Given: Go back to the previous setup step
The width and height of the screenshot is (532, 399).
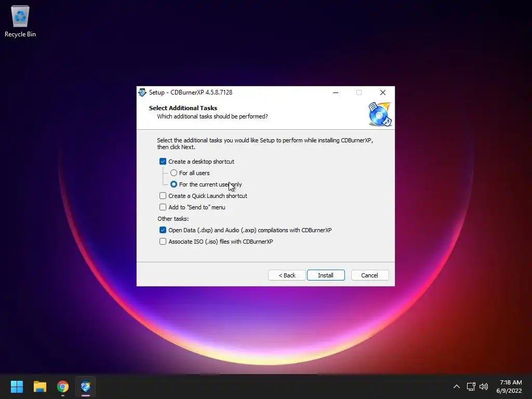Looking at the screenshot, I should [287, 275].
